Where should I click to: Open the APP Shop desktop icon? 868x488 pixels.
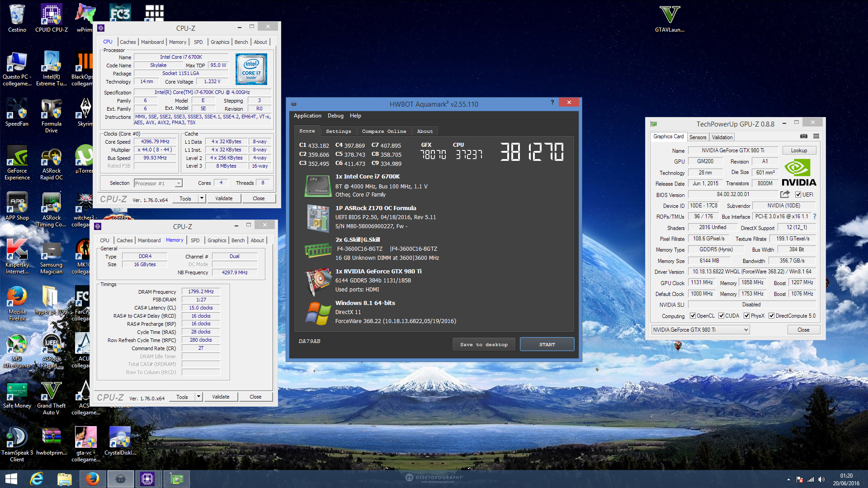[x=17, y=206]
